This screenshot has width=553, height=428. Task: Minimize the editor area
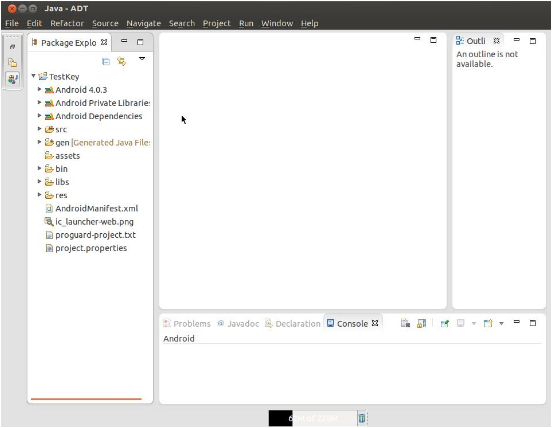417,38
